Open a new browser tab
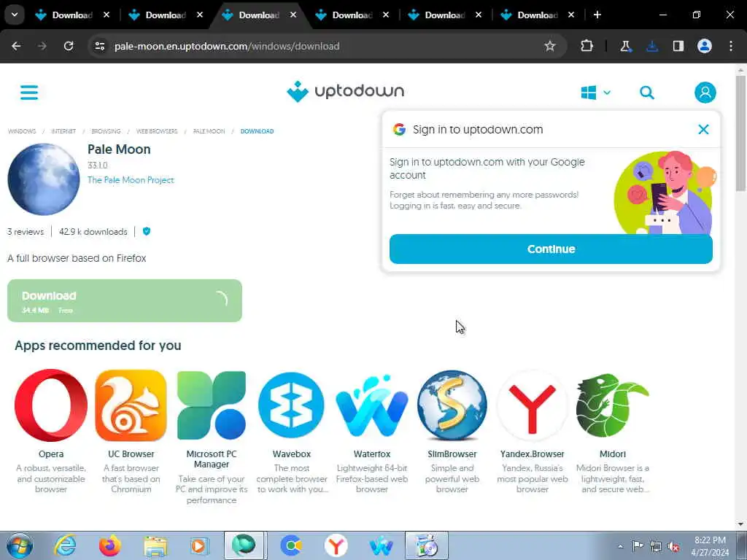This screenshot has height=560, width=747. (597, 15)
